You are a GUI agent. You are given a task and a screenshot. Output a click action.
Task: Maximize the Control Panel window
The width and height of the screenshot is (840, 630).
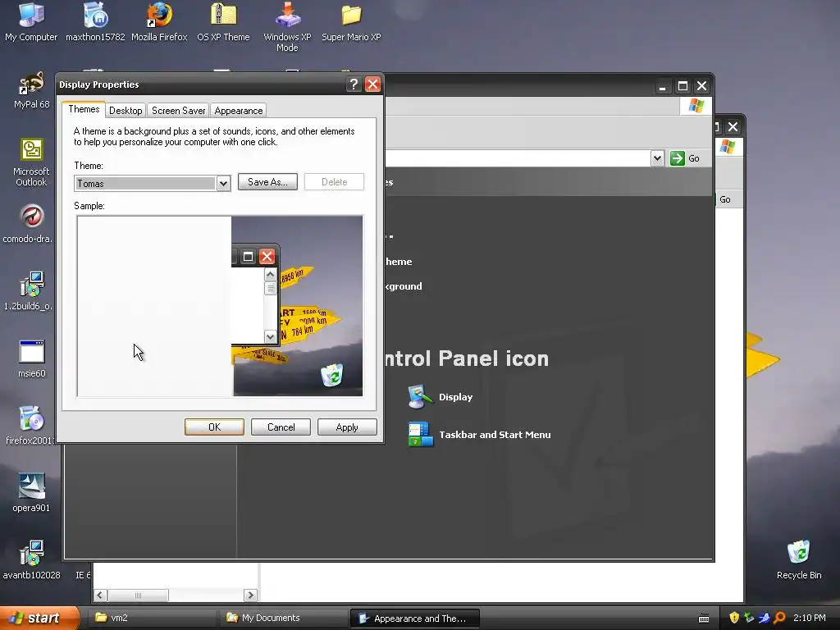point(682,85)
